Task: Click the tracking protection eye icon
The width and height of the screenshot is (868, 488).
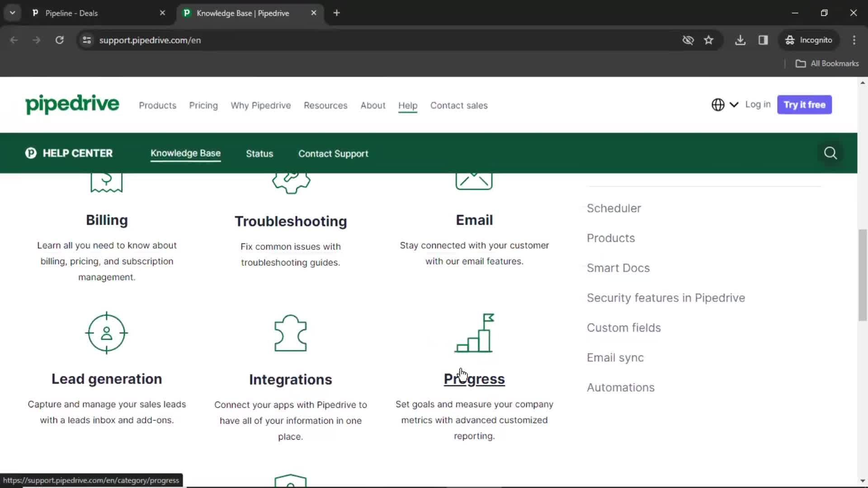Action: coord(688,40)
